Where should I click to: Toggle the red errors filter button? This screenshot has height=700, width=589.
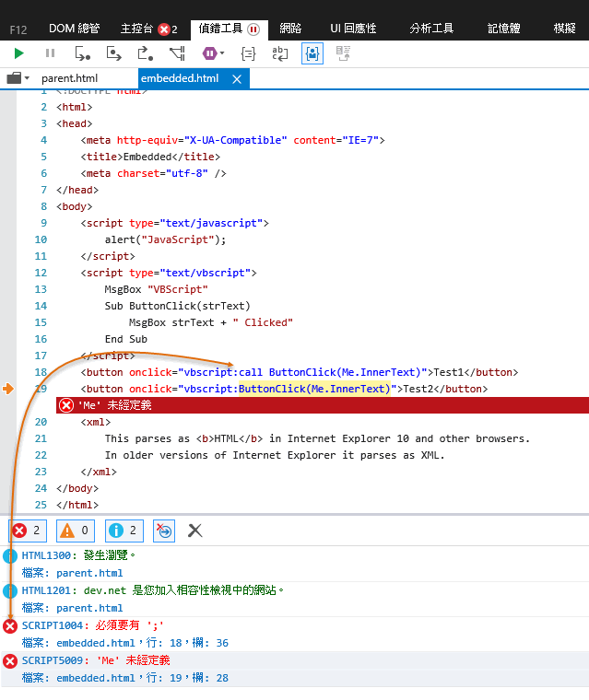pos(28,530)
